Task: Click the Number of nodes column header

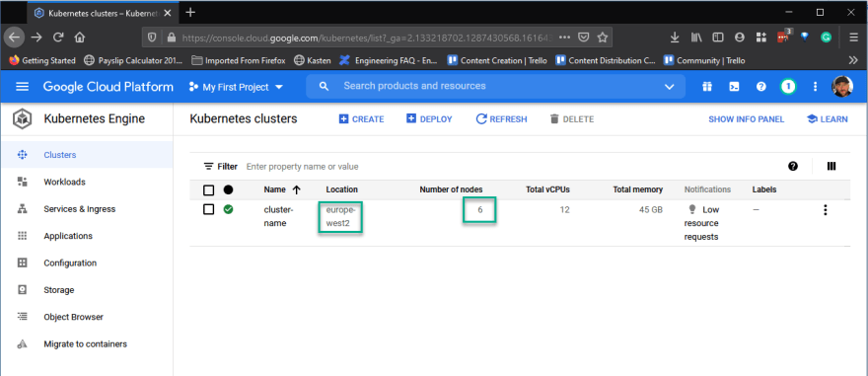Action: click(451, 189)
